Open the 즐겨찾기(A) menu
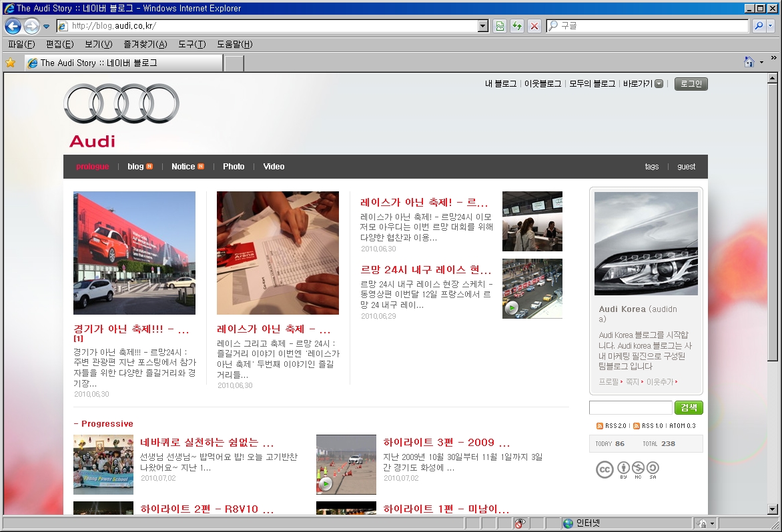Viewport: 782px width, 532px height. [145, 44]
